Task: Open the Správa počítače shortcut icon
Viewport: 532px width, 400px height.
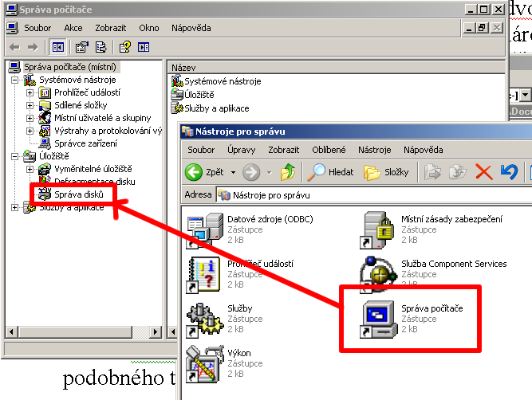Action: [376, 317]
